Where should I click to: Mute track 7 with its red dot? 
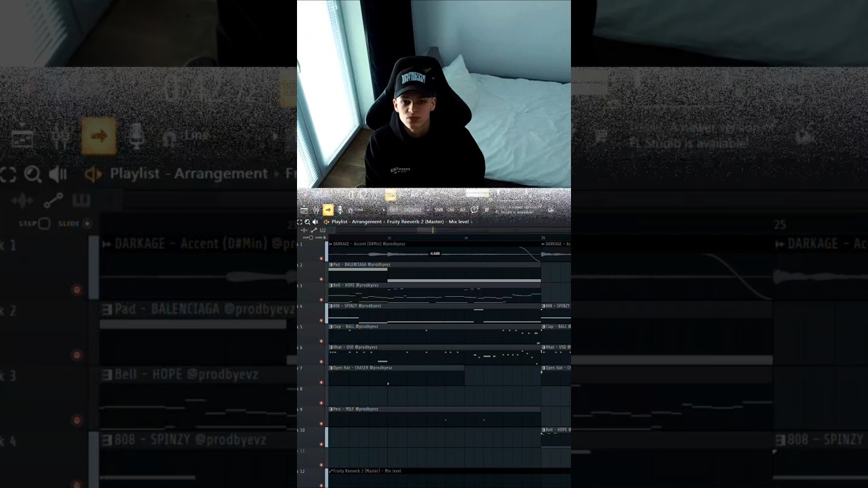tap(321, 382)
